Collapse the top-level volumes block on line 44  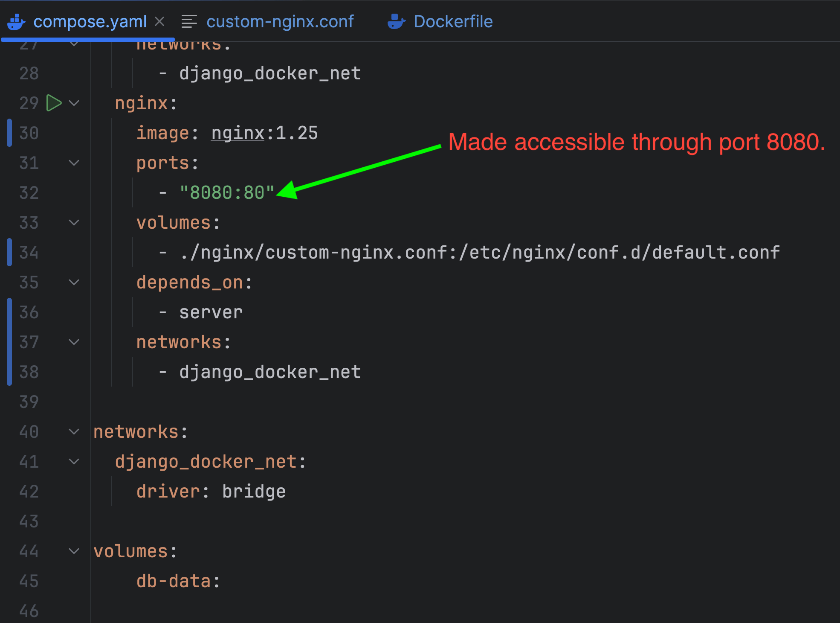(74, 551)
